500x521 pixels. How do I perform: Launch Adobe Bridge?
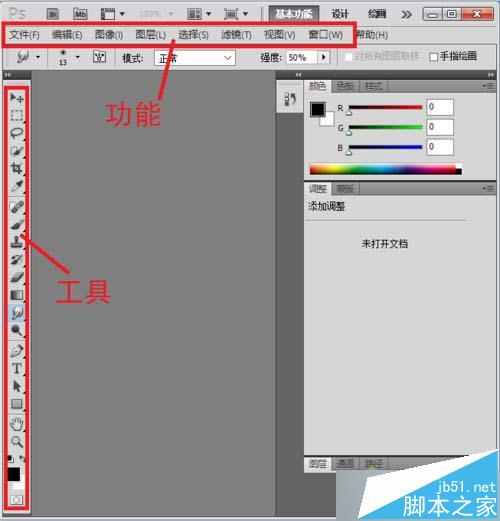click(x=53, y=14)
